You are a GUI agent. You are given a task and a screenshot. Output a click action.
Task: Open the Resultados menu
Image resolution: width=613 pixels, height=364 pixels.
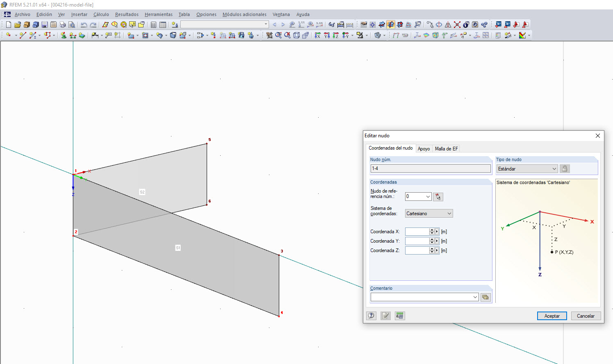[x=127, y=14]
